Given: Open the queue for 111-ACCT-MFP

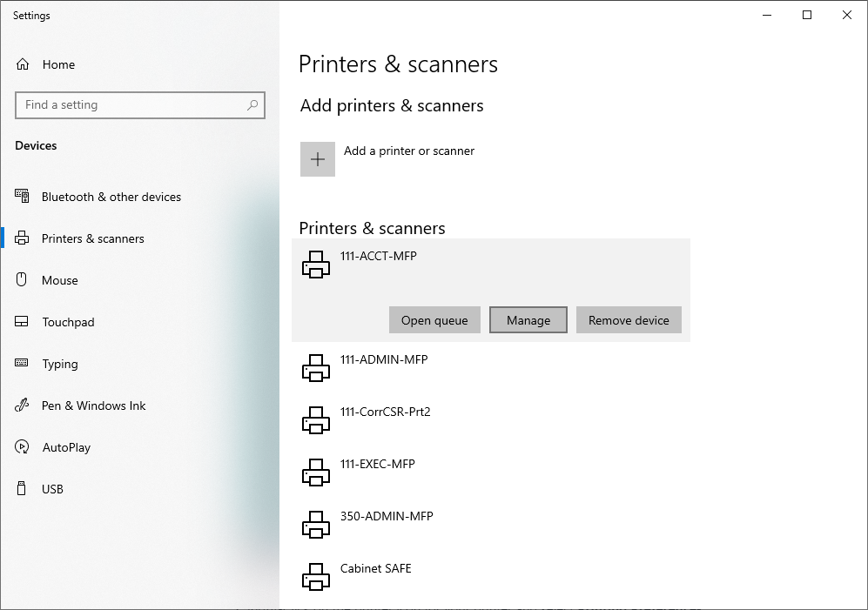Looking at the screenshot, I should point(434,319).
